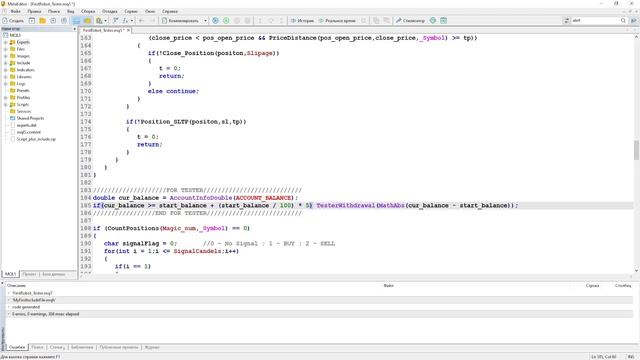The height and width of the screenshot is (360, 640).
Task: Switch to the Проект navigator tab
Action: click(x=29, y=274)
